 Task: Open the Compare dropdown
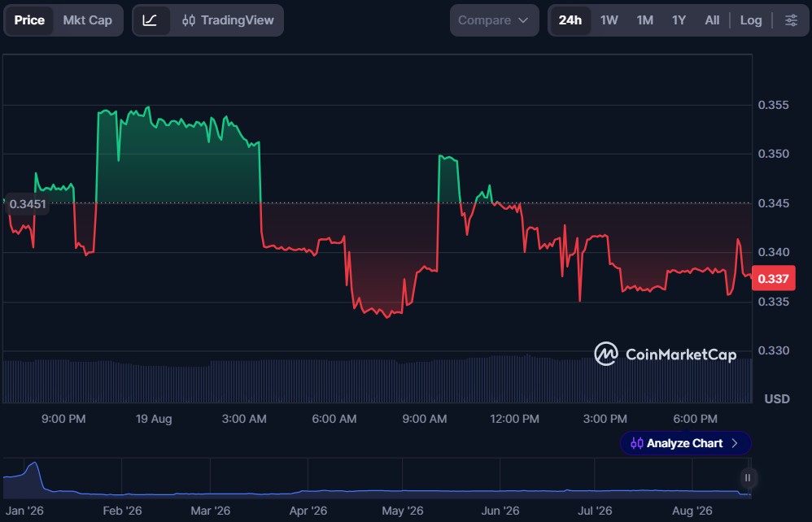494,20
